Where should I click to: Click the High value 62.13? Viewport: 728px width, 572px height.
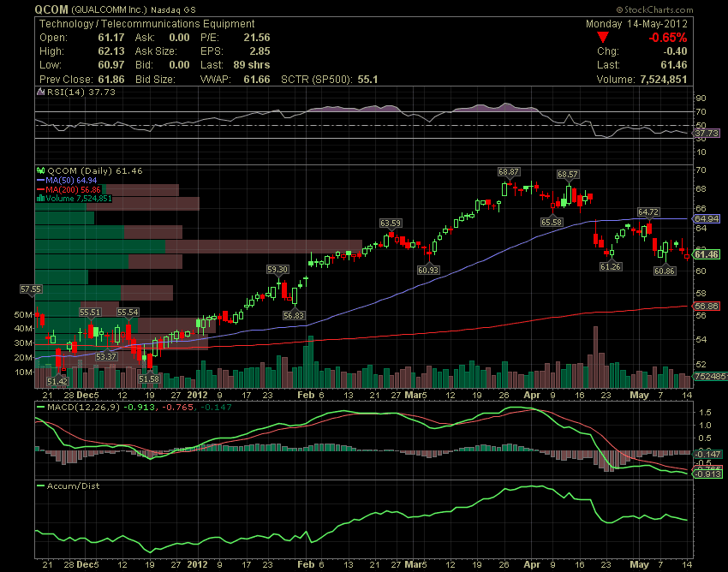[111, 51]
